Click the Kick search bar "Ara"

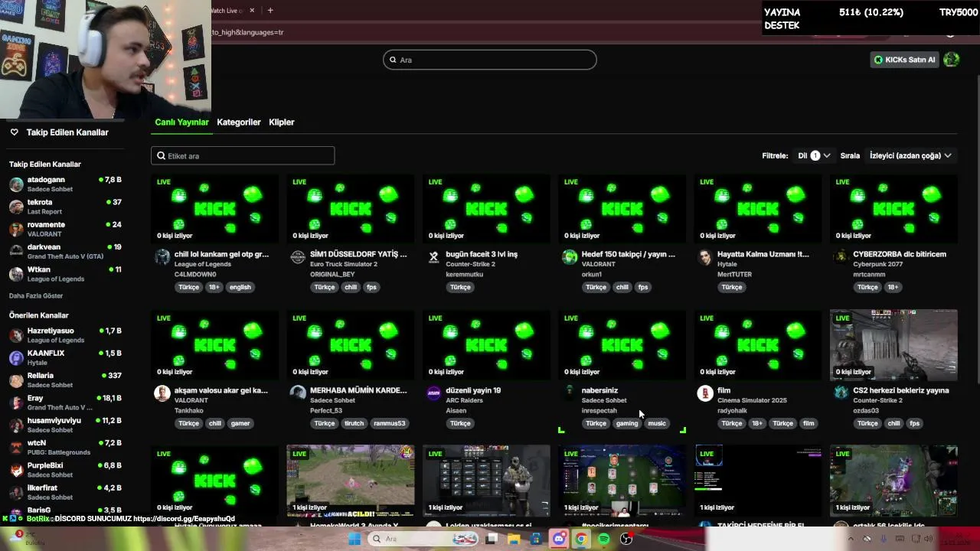pos(489,60)
